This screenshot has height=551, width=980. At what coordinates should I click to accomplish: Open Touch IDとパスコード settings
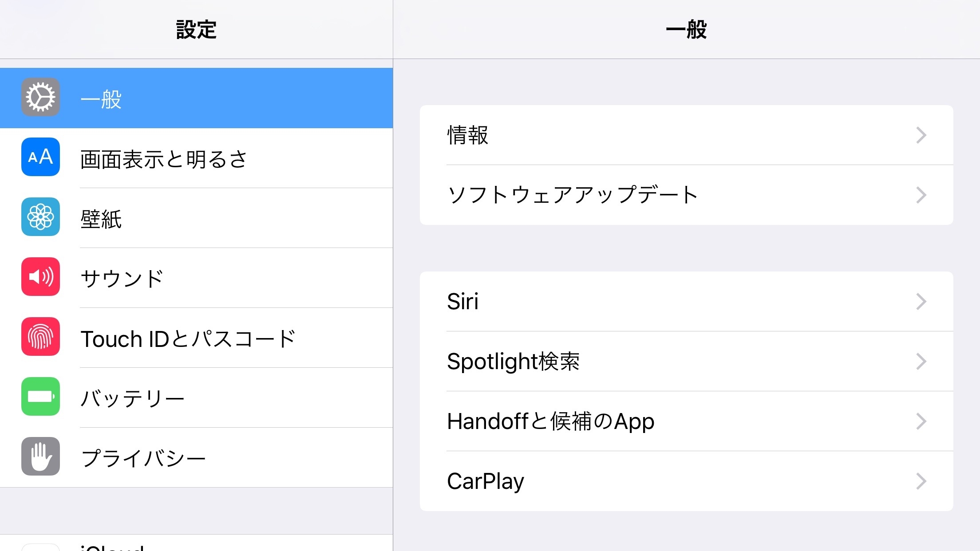(x=188, y=338)
